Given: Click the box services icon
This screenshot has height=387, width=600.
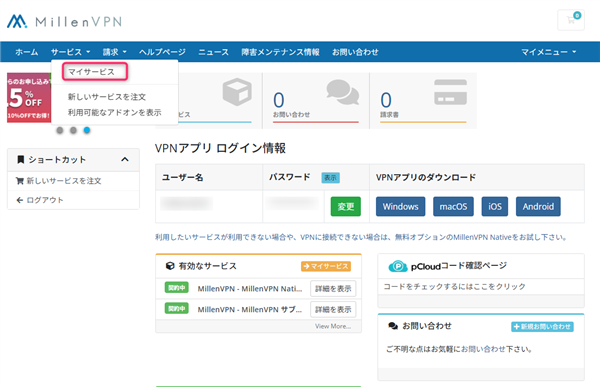Looking at the screenshot, I should tap(237, 92).
